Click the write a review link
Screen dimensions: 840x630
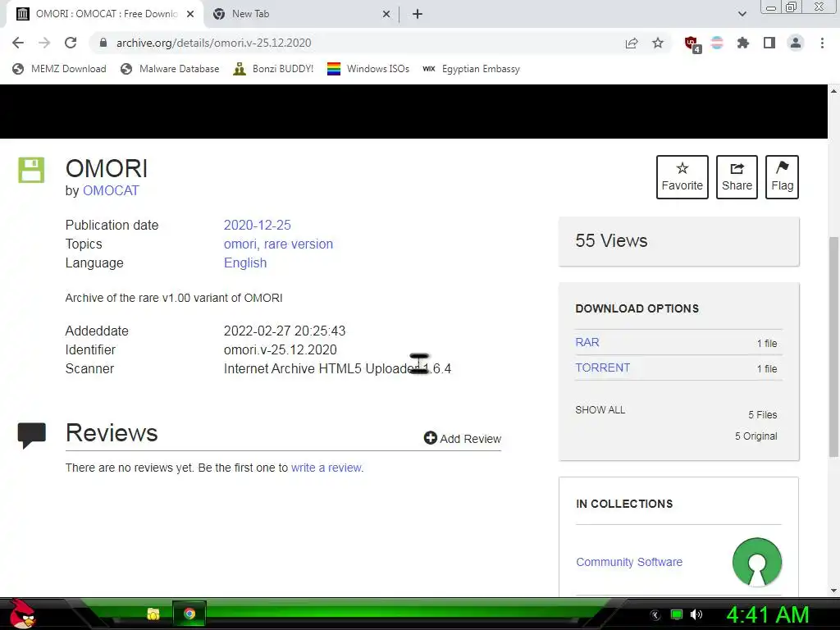coord(326,468)
